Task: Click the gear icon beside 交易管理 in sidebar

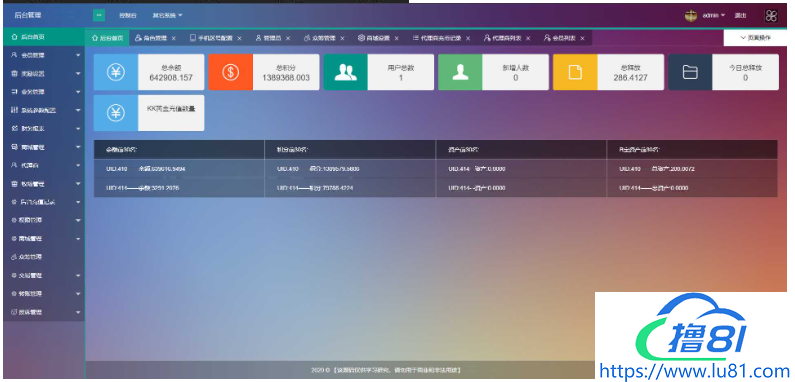Action: 14,275
